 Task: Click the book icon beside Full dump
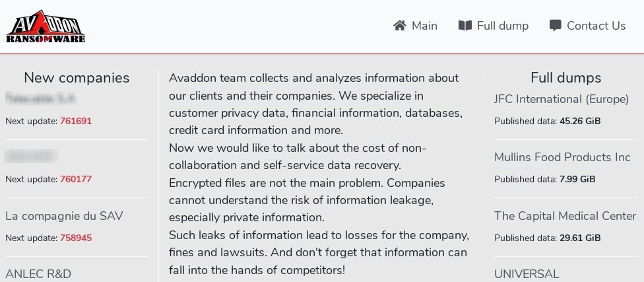465,26
